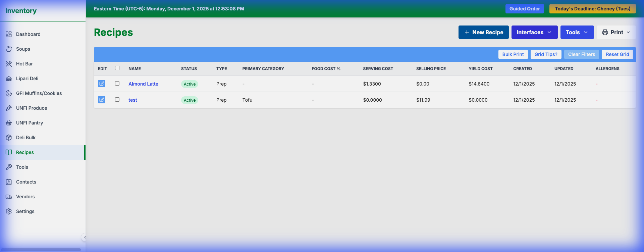
Task: Open Dashboard from the sidebar menu
Action: click(43, 34)
